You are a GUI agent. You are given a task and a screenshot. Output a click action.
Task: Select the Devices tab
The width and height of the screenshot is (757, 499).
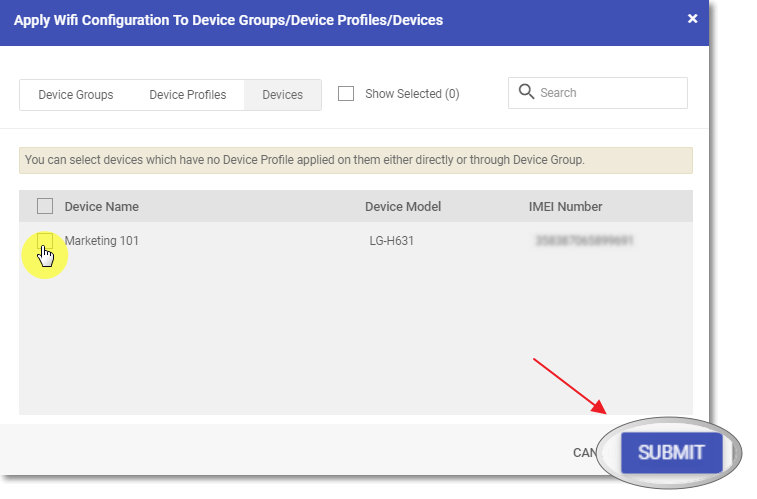pos(282,95)
